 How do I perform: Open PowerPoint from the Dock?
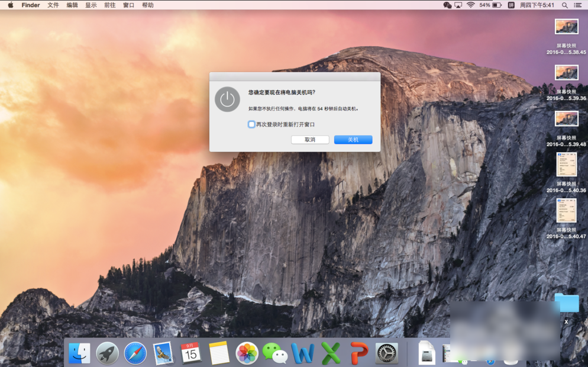coord(358,353)
